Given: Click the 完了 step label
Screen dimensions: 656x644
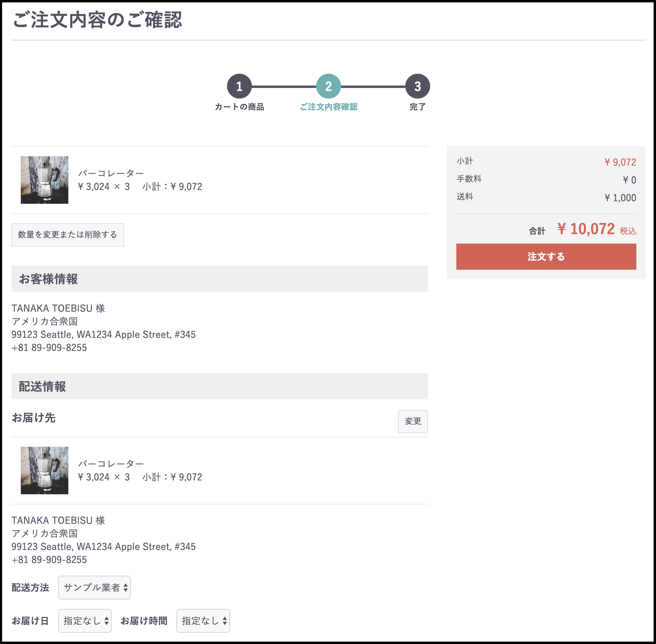Looking at the screenshot, I should click(x=417, y=107).
